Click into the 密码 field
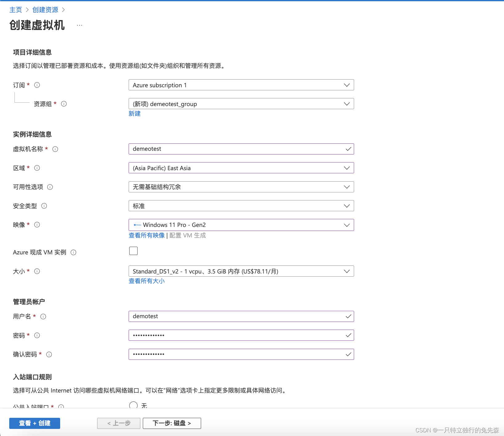Image resolution: width=504 pixels, height=436 pixels. [241, 335]
